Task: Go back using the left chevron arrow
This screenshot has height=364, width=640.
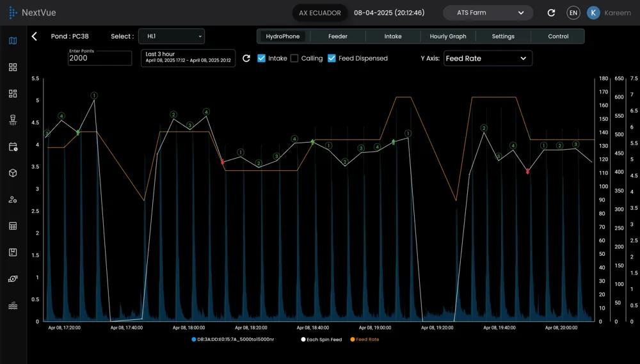Action: [35, 36]
